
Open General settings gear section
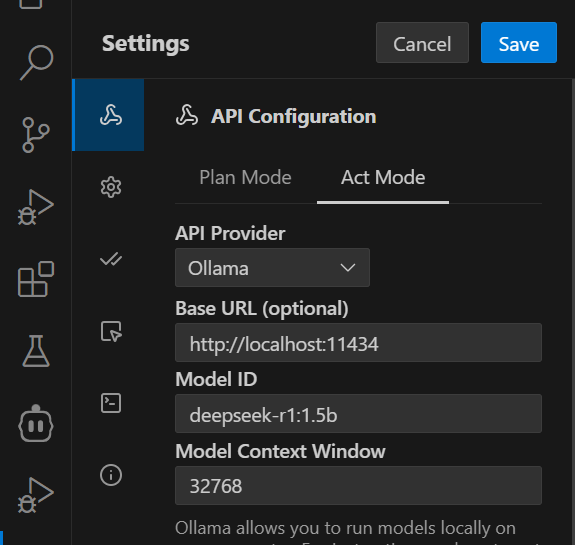(111, 187)
